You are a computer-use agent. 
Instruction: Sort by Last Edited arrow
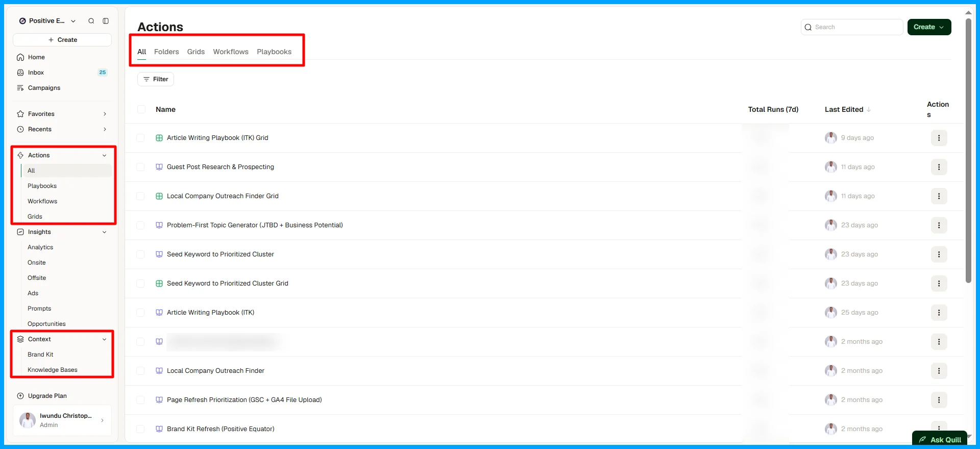tap(869, 109)
